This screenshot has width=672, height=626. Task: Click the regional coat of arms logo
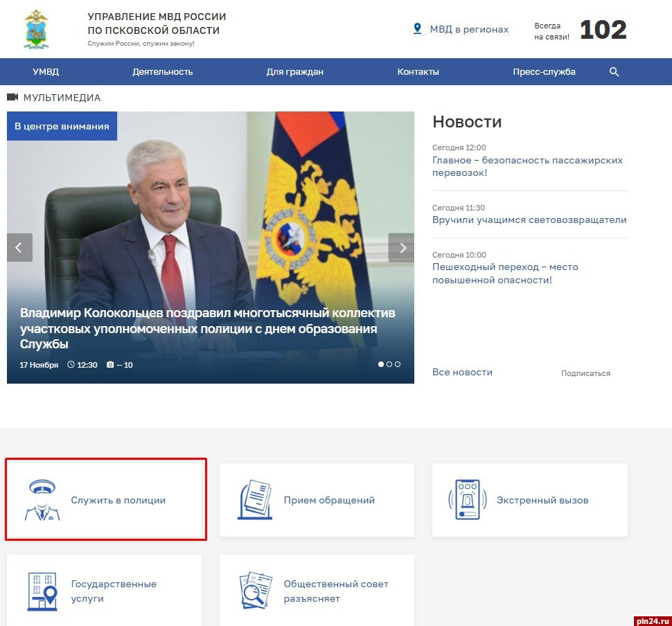click(x=36, y=29)
